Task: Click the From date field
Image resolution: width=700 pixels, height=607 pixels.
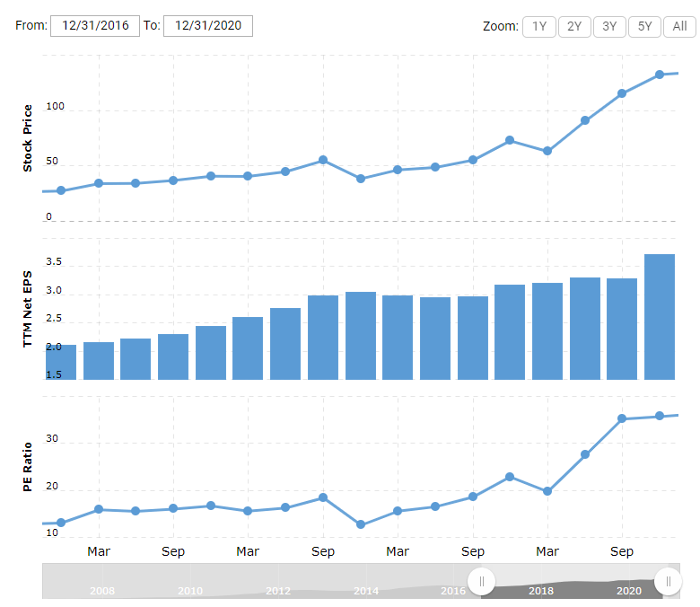Action: (x=95, y=26)
